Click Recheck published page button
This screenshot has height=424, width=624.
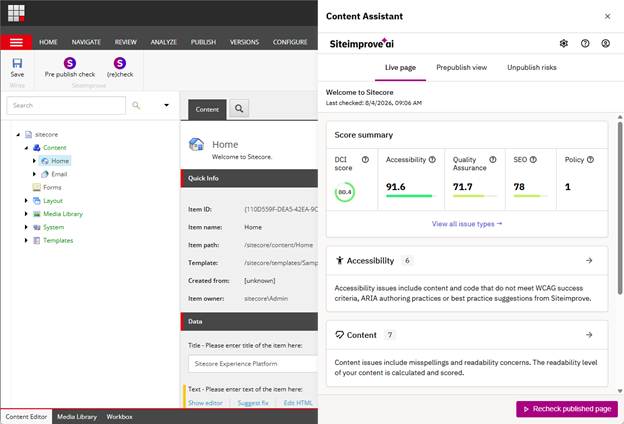point(567,409)
